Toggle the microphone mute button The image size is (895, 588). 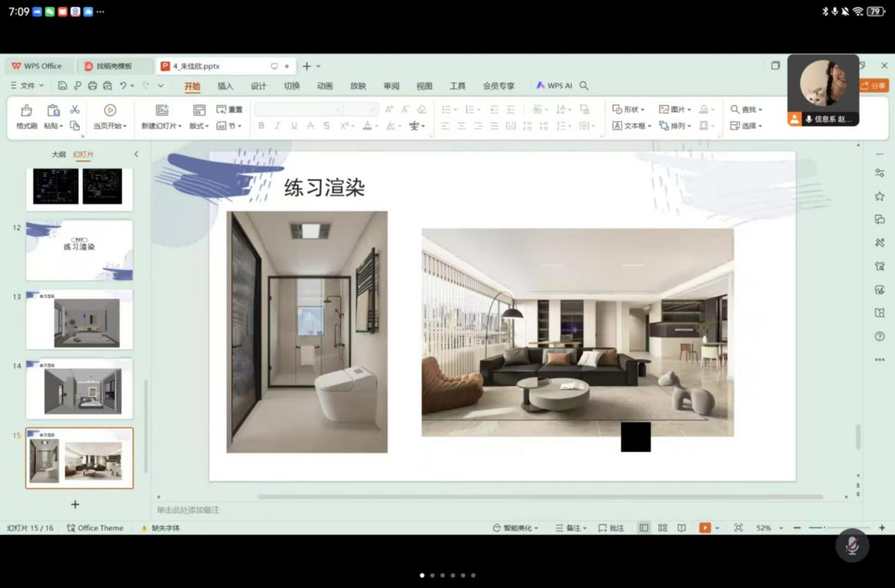click(x=852, y=546)
